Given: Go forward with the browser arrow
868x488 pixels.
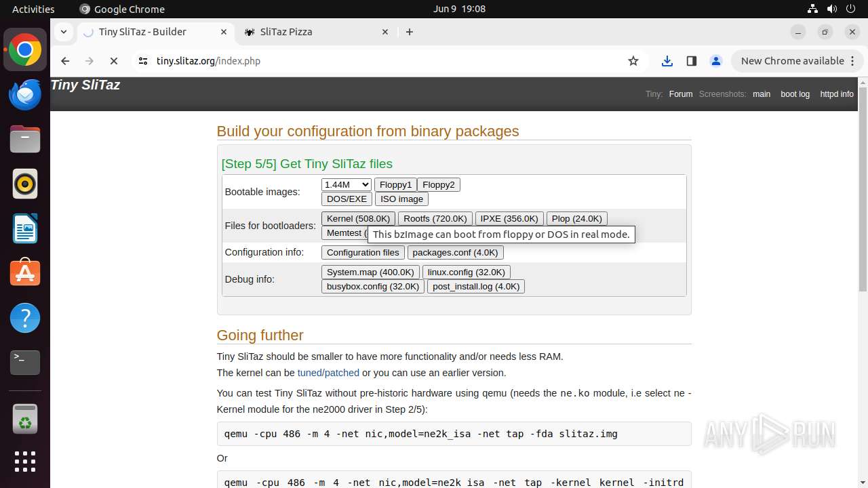Looking at the screenshot, I should (90, 61).
